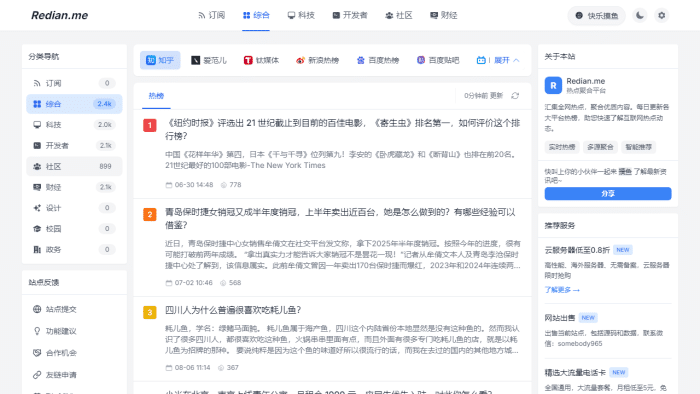This screenshot has height=394, width=700.
Task: Click the rank 3 badge on the hot list
Action: point(150,312)
